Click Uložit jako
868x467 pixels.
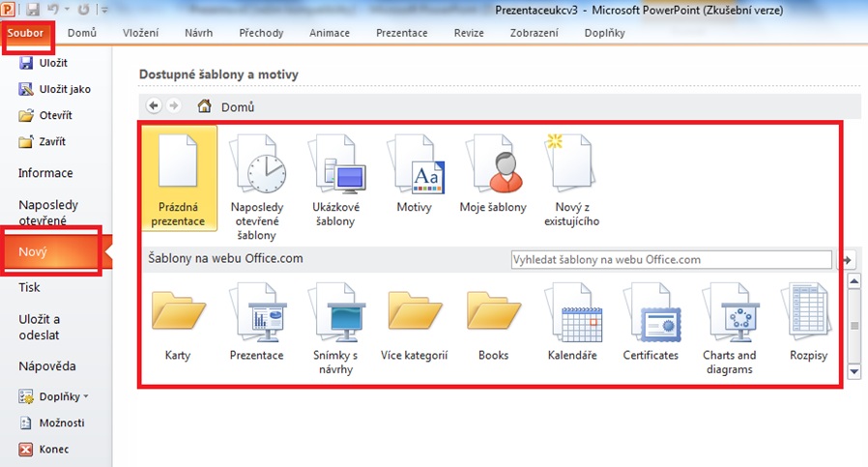(54, 89)
